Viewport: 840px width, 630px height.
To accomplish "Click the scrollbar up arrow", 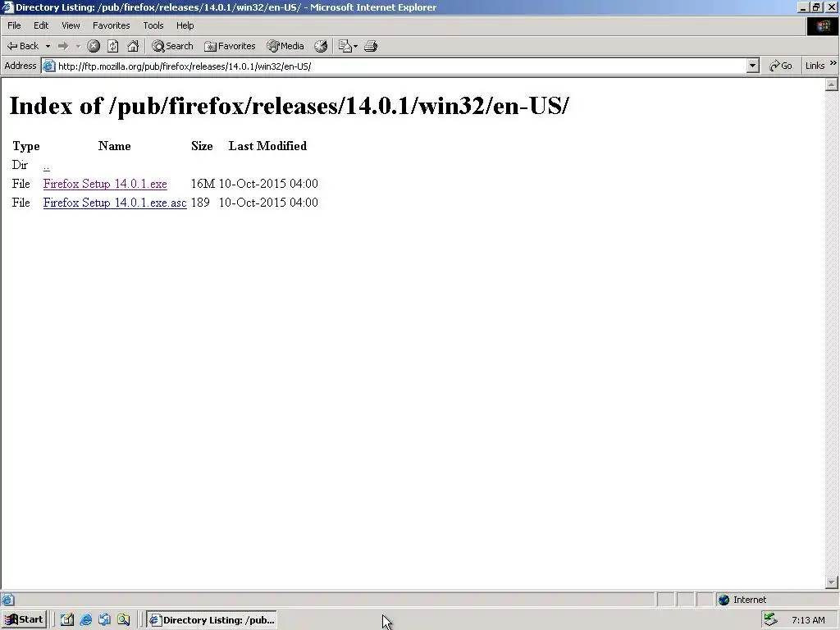I will (831, 84).
